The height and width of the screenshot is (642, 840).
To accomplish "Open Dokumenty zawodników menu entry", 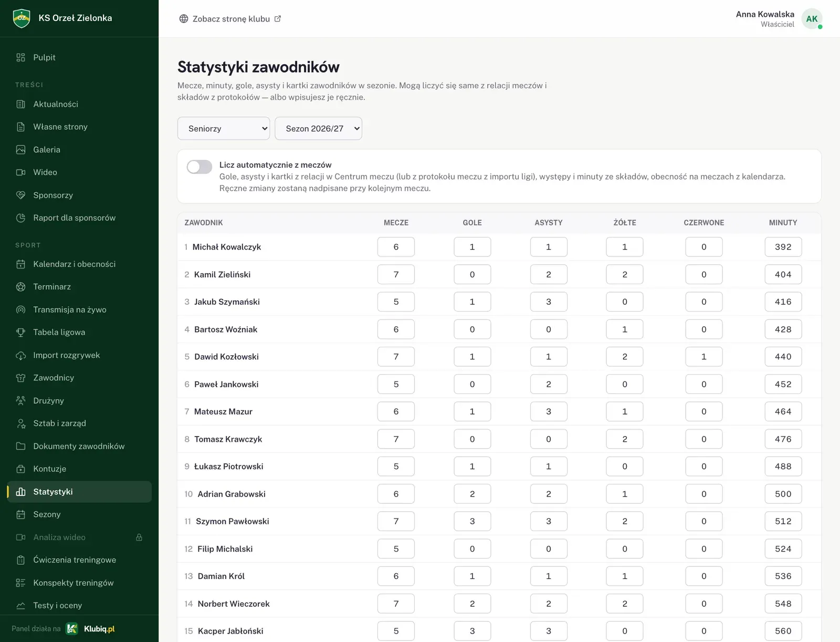I will coord(79,446).
